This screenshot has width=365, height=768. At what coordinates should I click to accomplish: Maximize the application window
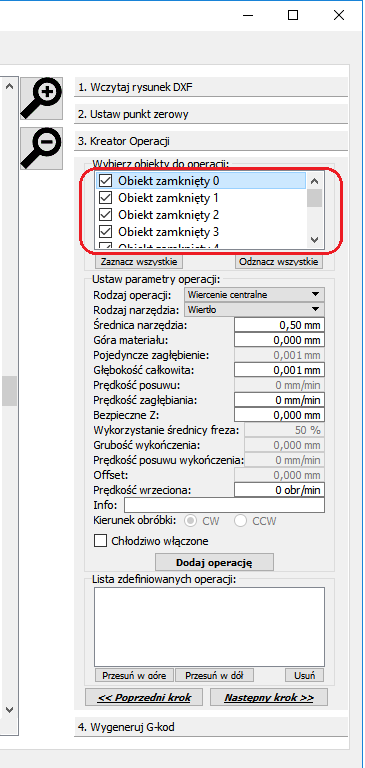tap(292, 15)
